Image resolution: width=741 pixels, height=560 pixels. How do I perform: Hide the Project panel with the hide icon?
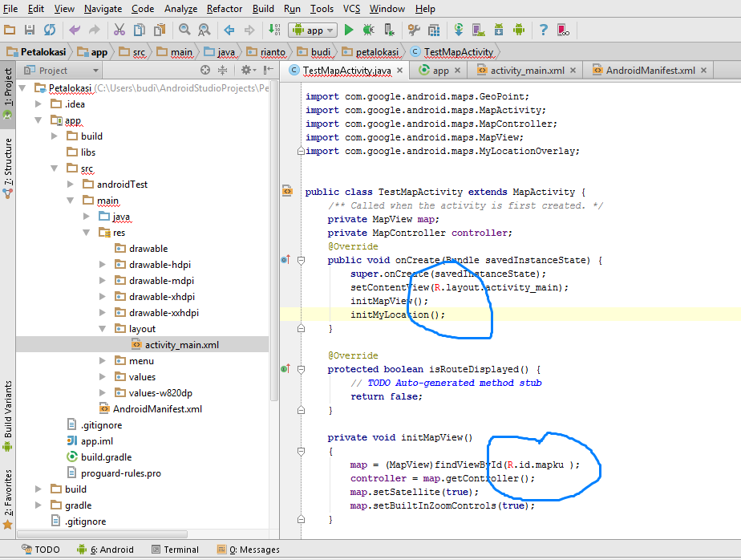coord(269,70)
